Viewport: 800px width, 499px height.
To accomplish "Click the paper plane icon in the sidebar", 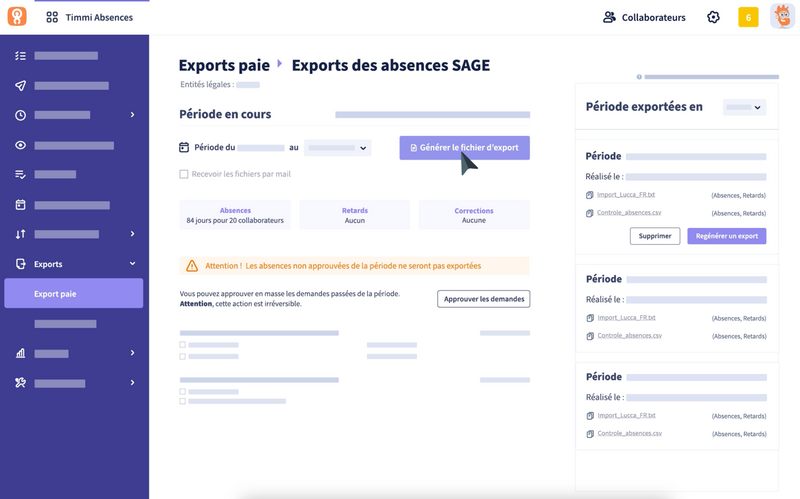I will 20,86.
